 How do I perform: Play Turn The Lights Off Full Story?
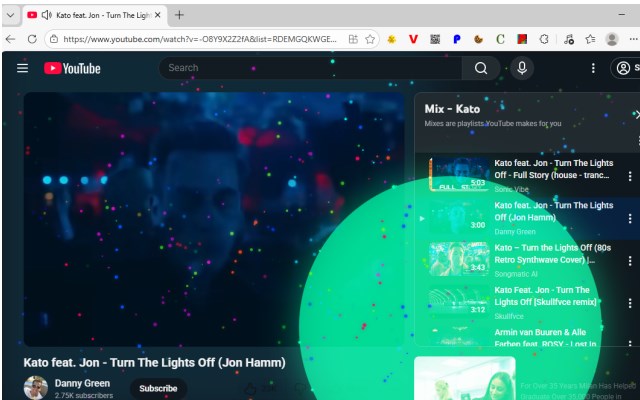click(553, 169)
